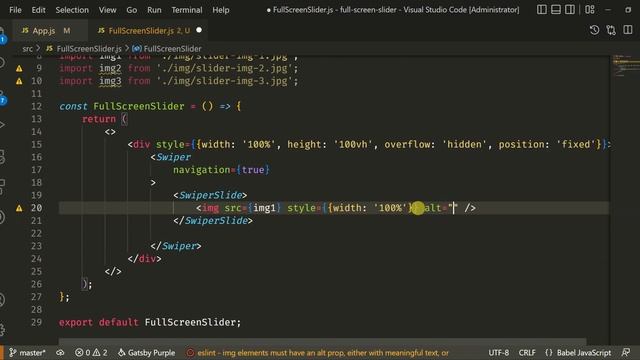Image resolution: width=640 pixels, height=360 pixels.
Task: Click 'img1' in the img src attribute
Action: [264, 208]
